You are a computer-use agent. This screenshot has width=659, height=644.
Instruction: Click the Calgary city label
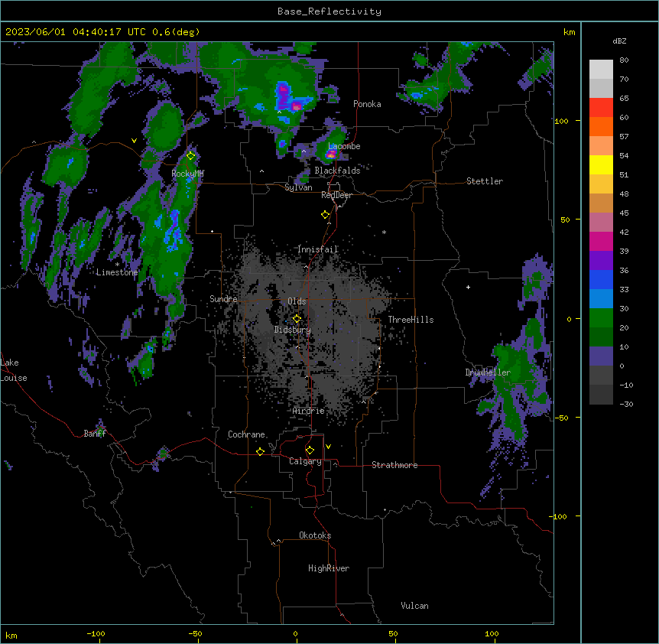tap(306, 461)
